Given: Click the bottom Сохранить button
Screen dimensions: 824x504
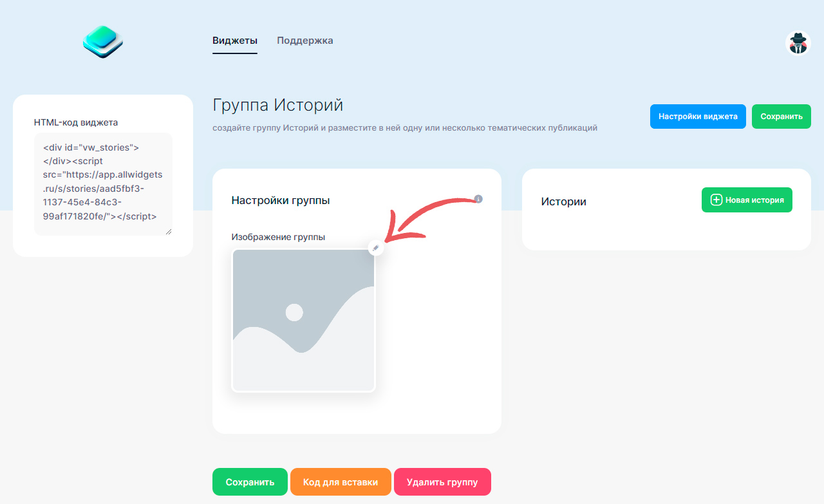Looking at the screenshot, I should (250, 481).
